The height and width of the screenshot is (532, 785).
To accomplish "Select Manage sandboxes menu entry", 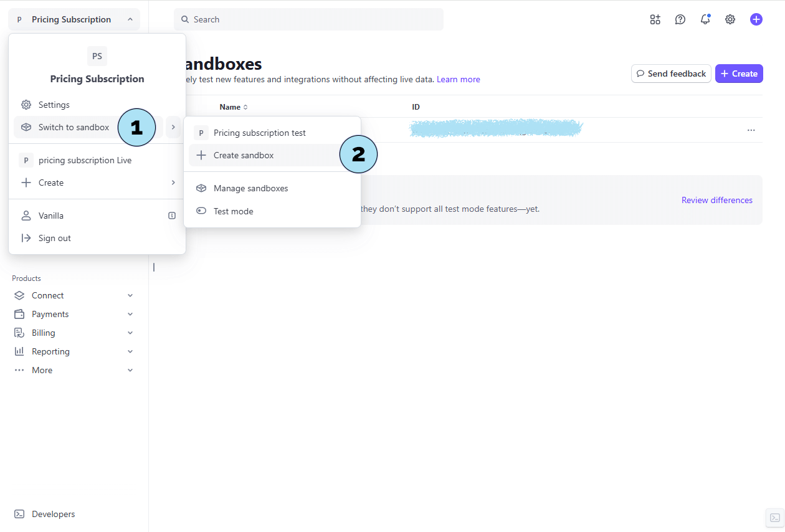I will pyautogui.click(x=250, y=188).
